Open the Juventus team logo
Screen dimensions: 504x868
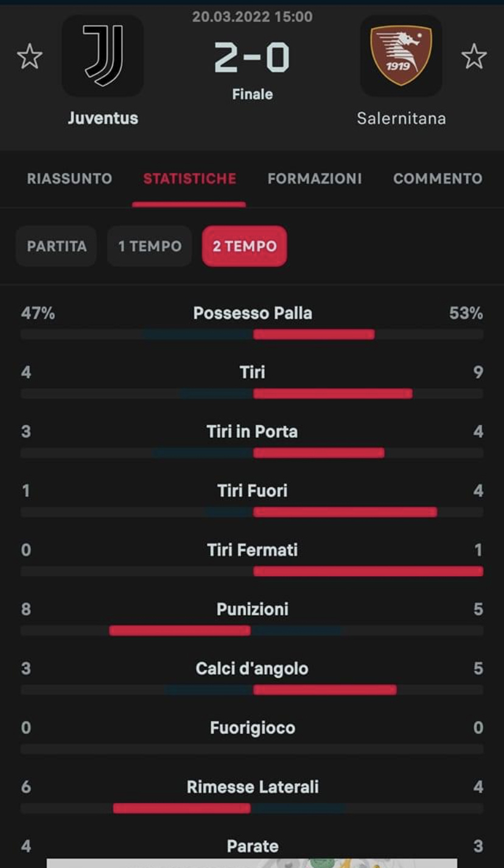pyautogui.click(x=103, y=56)
